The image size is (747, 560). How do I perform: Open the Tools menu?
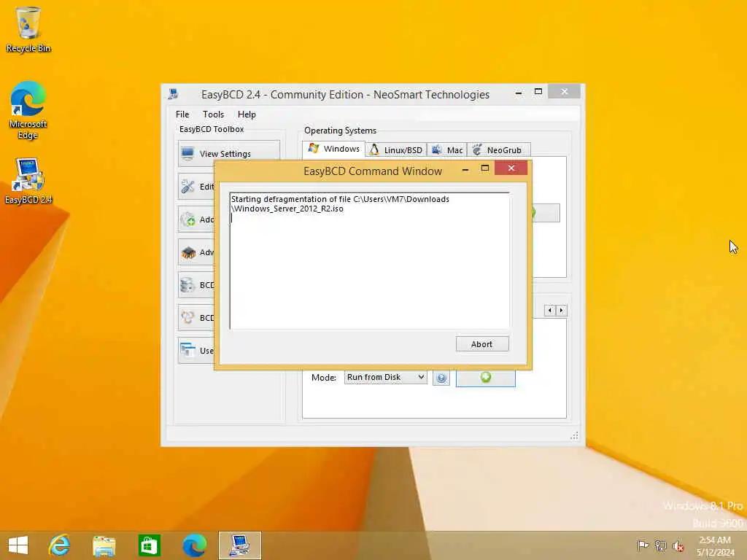click(x=213, y=114)
